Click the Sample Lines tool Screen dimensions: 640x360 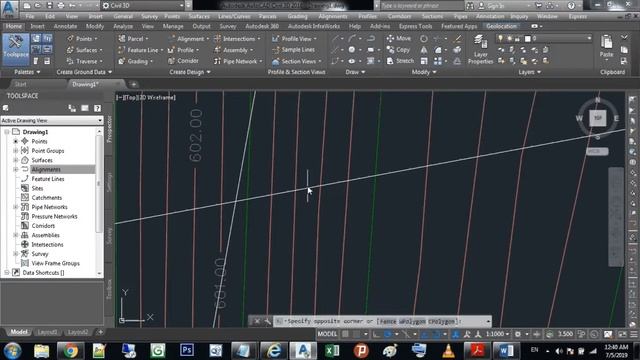point(293,50)
